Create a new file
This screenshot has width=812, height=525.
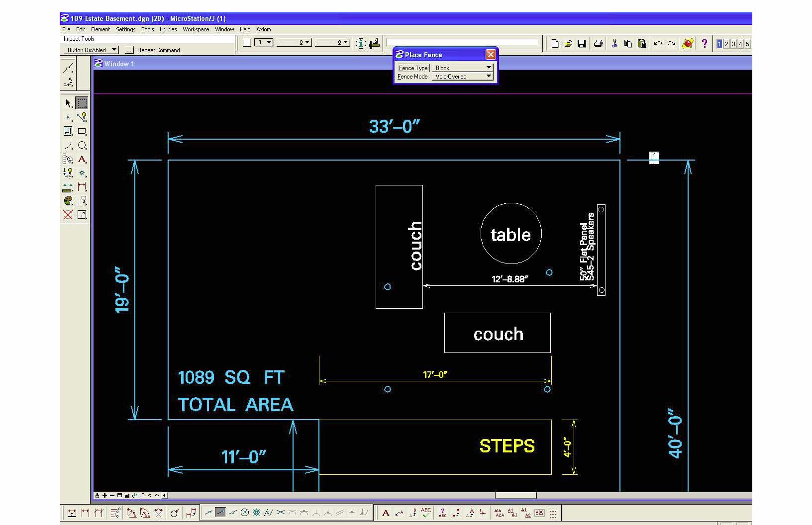pos(555,44)
